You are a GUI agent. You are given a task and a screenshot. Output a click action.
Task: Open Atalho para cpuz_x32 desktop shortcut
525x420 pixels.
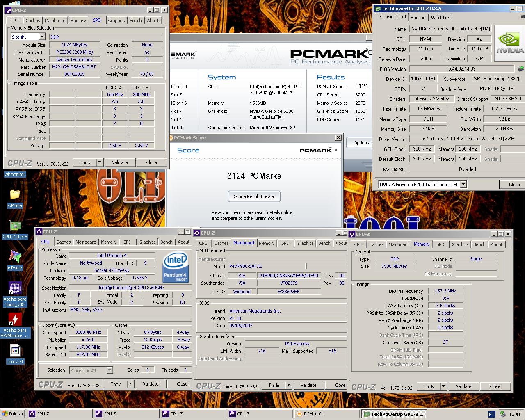15,288
